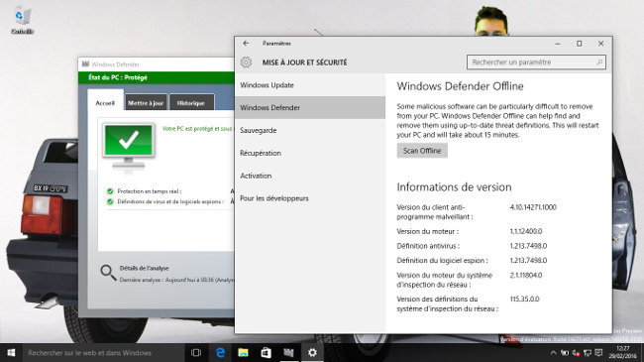The width and height of the screenshot is (644, 362).
Task: Click the Windows Defender castle title icon
Action: coord(85,64)
